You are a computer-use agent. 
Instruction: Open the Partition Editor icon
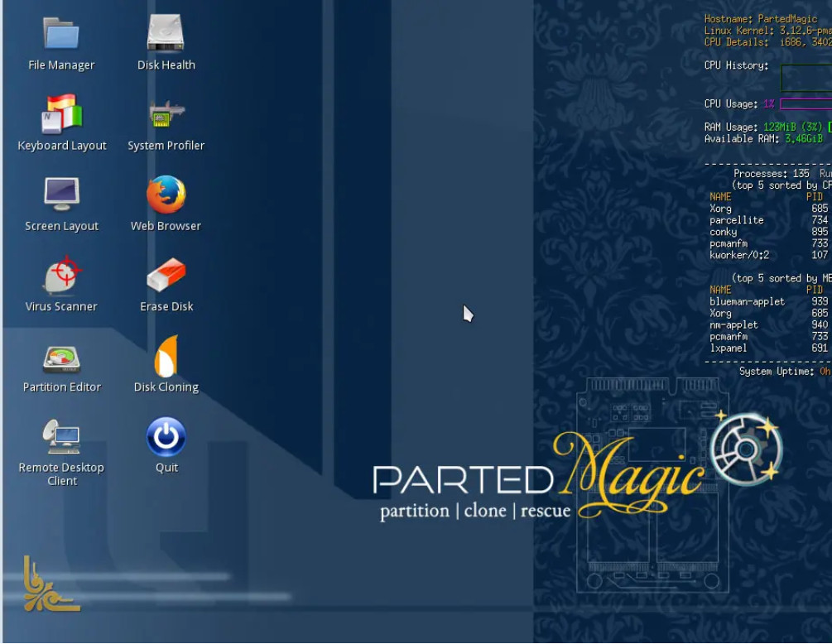(x=61, y=359)
